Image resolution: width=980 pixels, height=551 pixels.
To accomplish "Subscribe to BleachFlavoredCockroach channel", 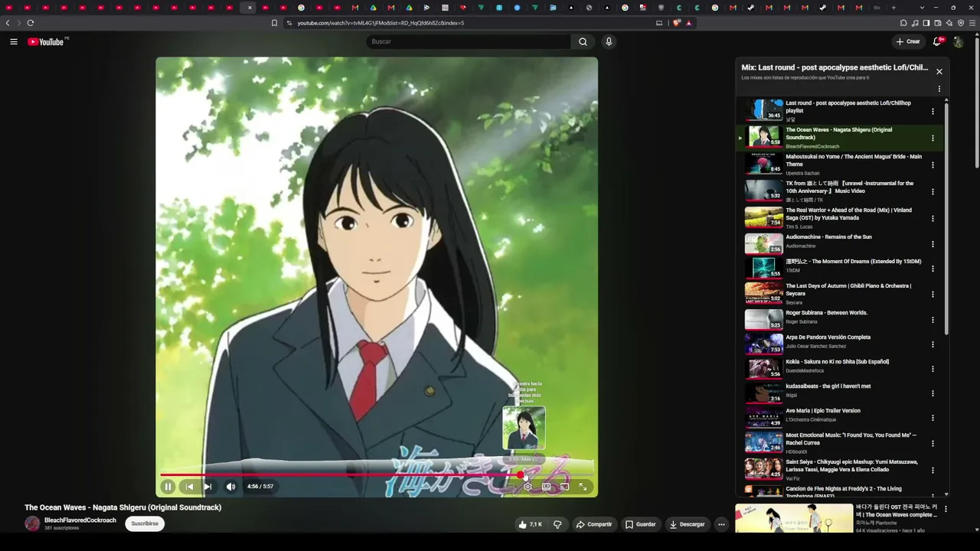I will pos(145,523).
